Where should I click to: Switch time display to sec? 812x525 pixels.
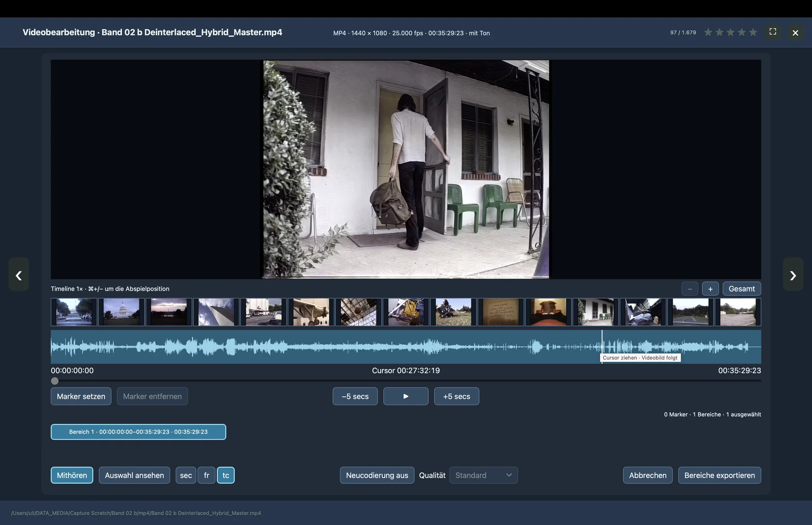(x=186, y=475)
